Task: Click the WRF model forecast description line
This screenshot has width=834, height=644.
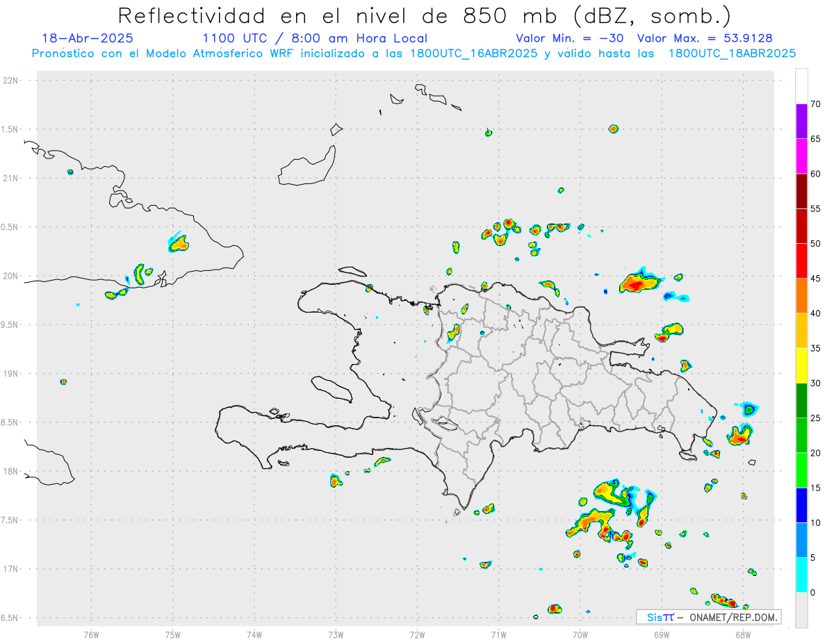Action: point(414,53)
